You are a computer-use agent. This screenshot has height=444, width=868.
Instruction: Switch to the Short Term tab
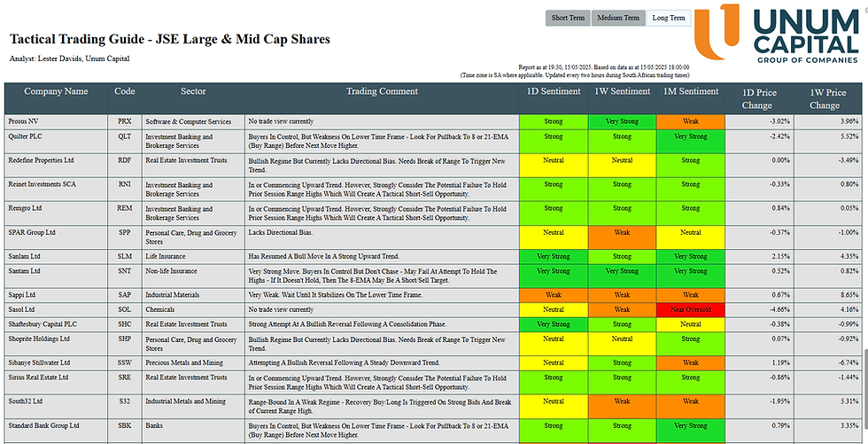click(568, 18)
